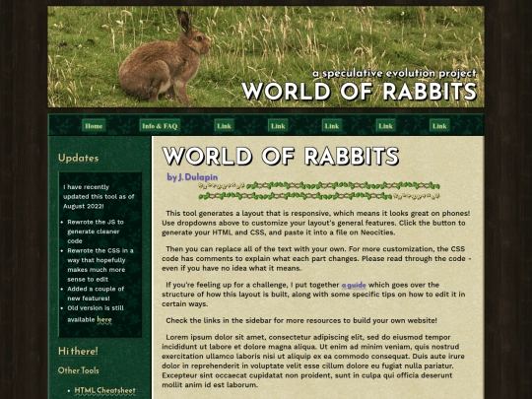This screenshot has height=399, width=532.
Task: Click the bullet 'Rewrote the JS to generate cleaner code'
Action: point(96,232)
